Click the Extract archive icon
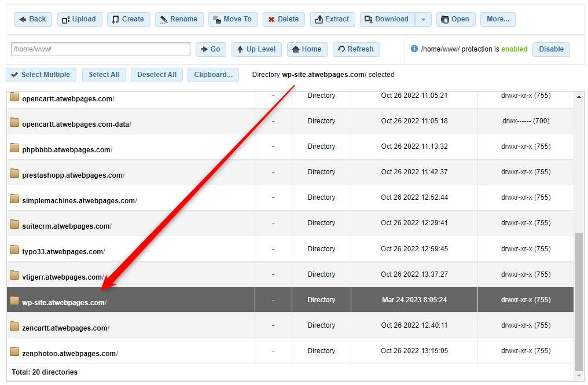The height and width of the screenshot is (385, 588). [x=319, y=19]
